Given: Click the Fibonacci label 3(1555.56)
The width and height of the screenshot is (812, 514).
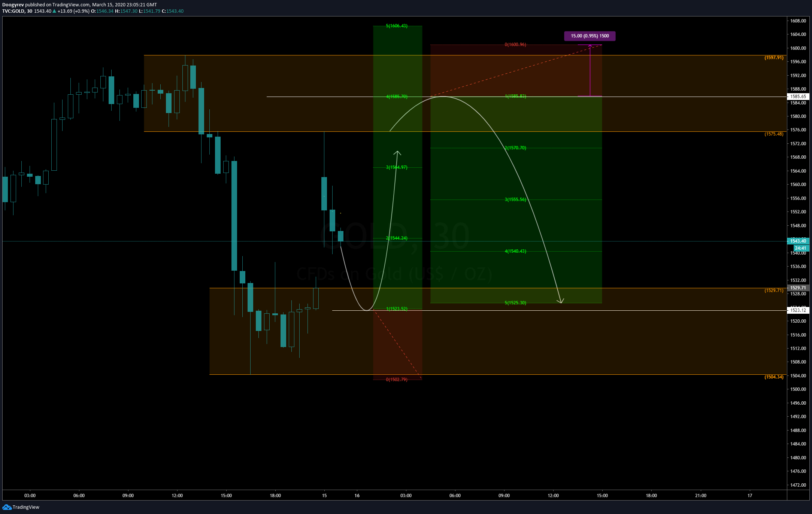Looking at the screenshot, I should [x=515, y=200].
